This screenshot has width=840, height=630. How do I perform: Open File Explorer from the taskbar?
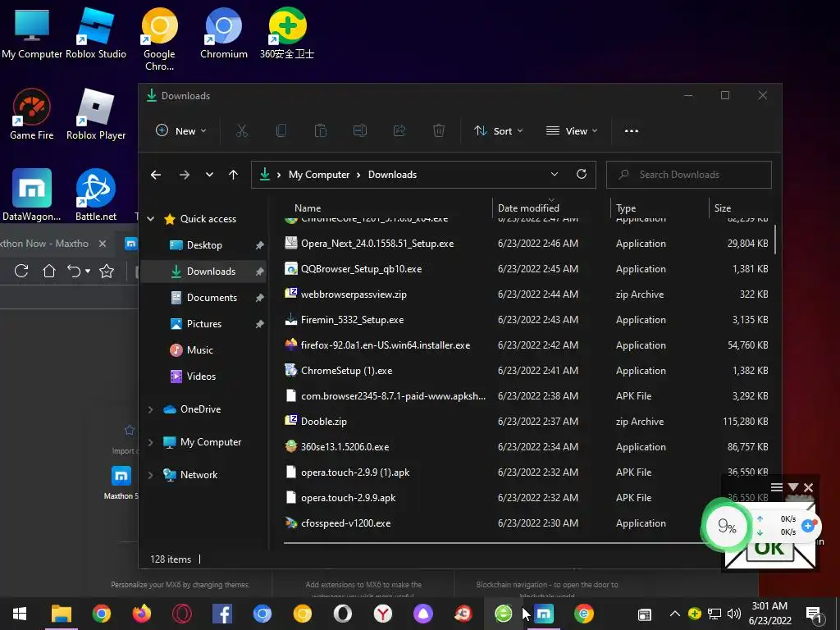coord(61,614)
